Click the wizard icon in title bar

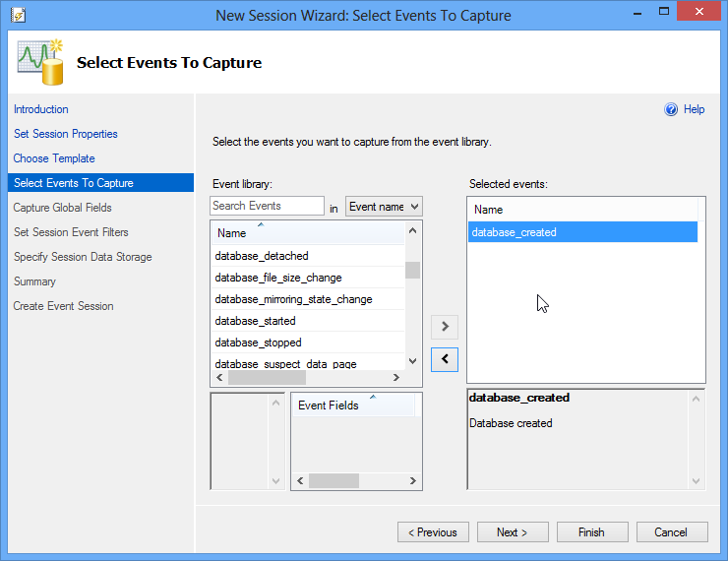tap(17, 15)
